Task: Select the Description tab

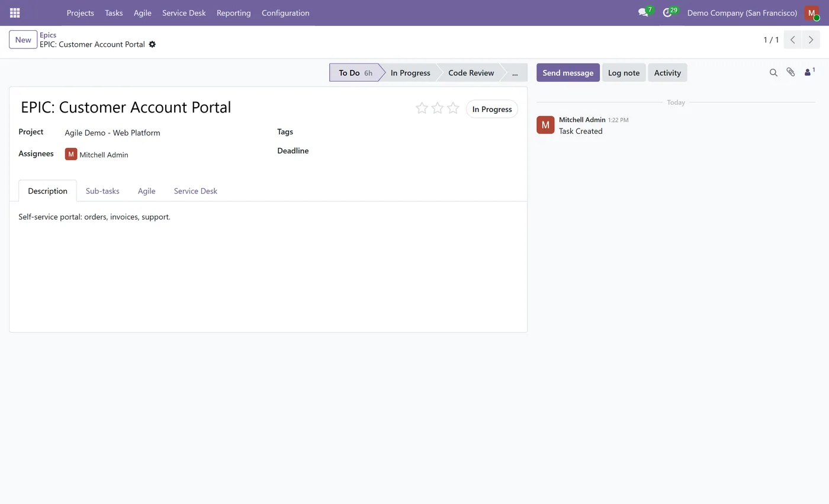Action: pyautogui.click(x=47, y=191)
